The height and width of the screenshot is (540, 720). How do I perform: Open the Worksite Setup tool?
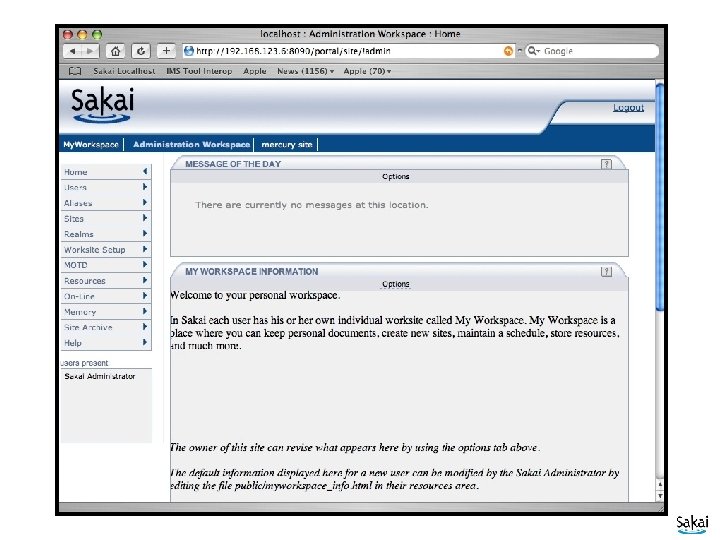click(106, 250)
